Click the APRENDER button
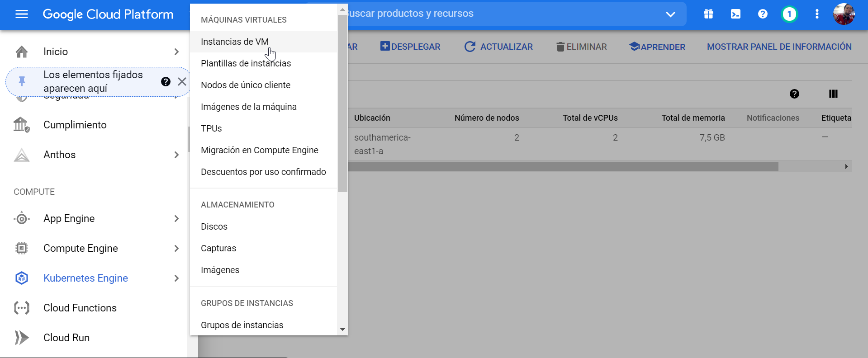Image resolution: width=868 pixels, height=358 pixels. 657,47
